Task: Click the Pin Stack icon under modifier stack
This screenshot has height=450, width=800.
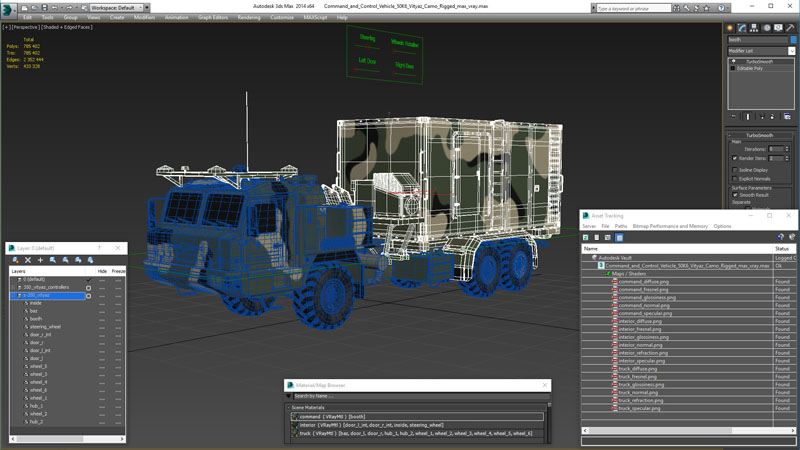Action: (x=734, y=117)
